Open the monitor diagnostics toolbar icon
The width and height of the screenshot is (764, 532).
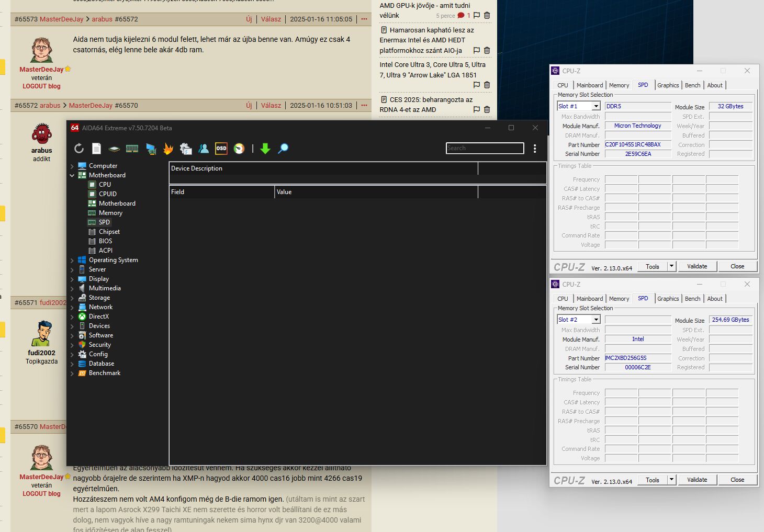point(151,149)
